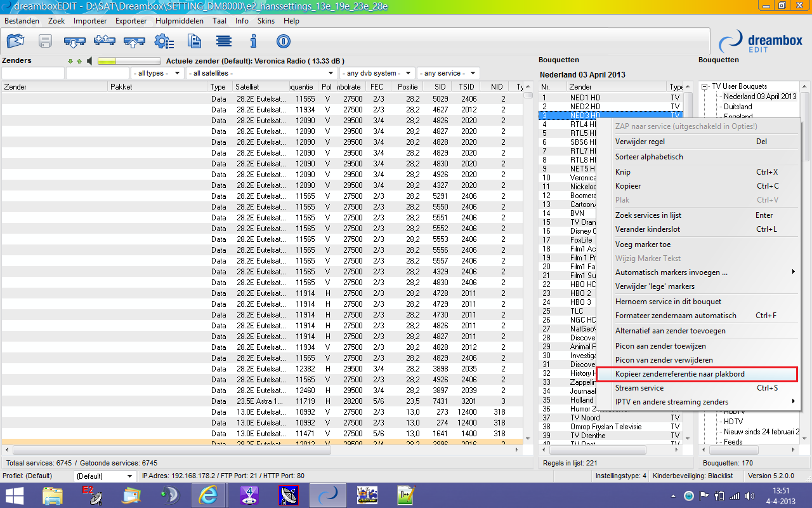Screen dimensions: 812x508
Task: Choose 'Sorteer alphabetisch' in context menu
Action: 698,157
